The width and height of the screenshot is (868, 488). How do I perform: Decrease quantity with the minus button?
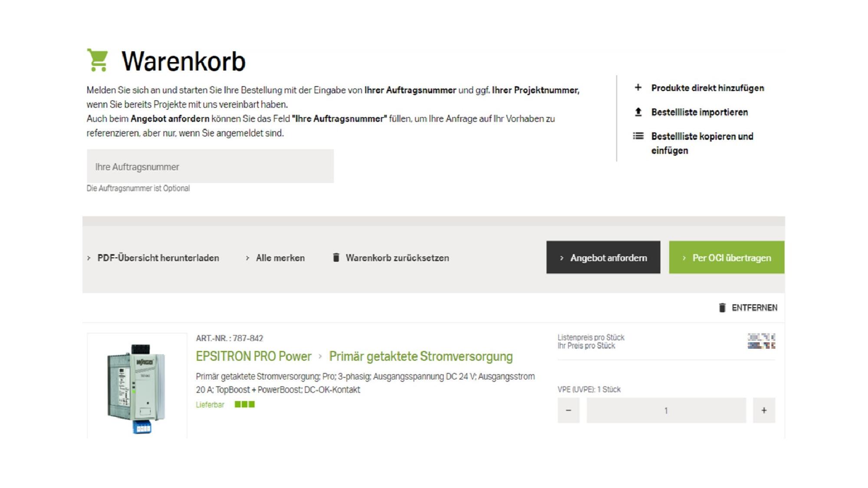[569, 410]
